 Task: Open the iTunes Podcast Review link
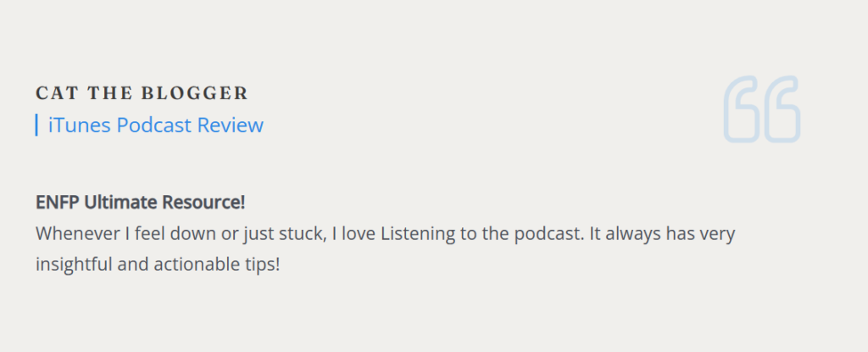[156, 126]
